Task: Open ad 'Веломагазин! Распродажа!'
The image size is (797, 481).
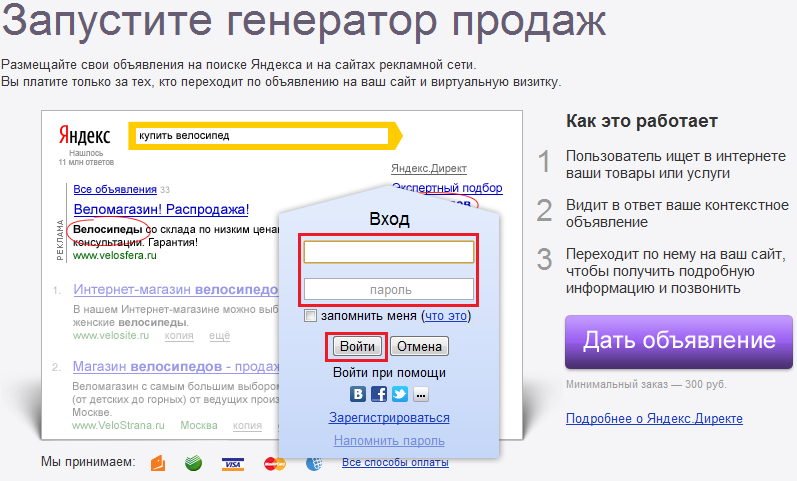Action: tap(162, 209)
